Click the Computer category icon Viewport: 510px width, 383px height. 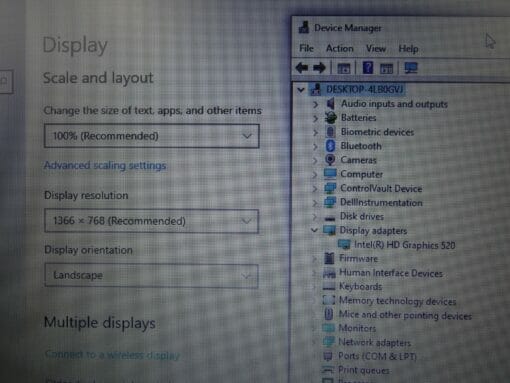(330, 174)
